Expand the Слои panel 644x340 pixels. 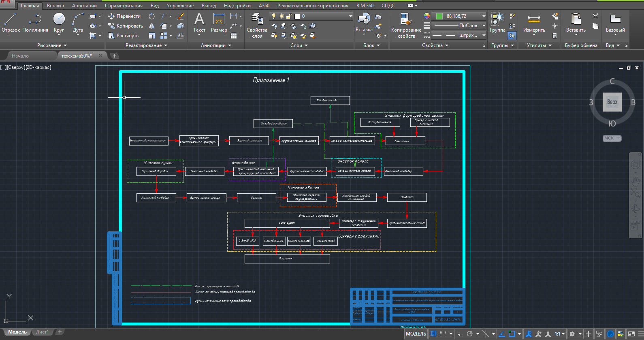tap(299, 45)
